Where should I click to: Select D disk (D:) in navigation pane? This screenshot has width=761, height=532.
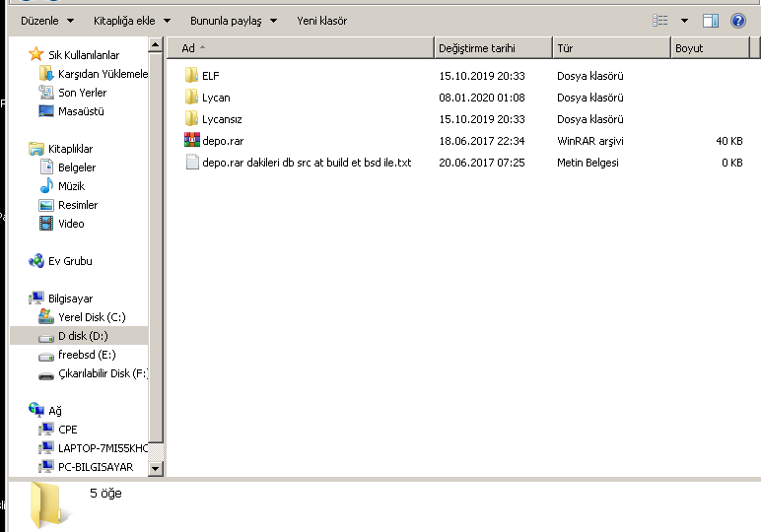point(79,336)
